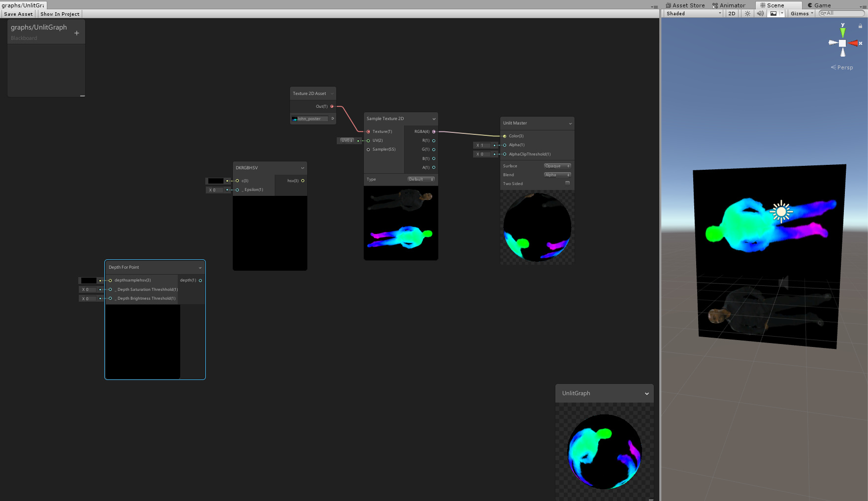Open the Shaded draw mode dropdown
868x501 pixels.
(x=693, y=14)
